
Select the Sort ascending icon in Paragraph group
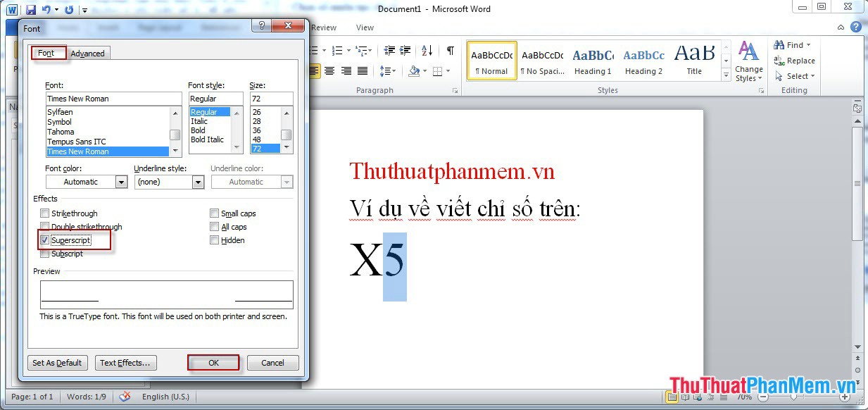[427, 51]
